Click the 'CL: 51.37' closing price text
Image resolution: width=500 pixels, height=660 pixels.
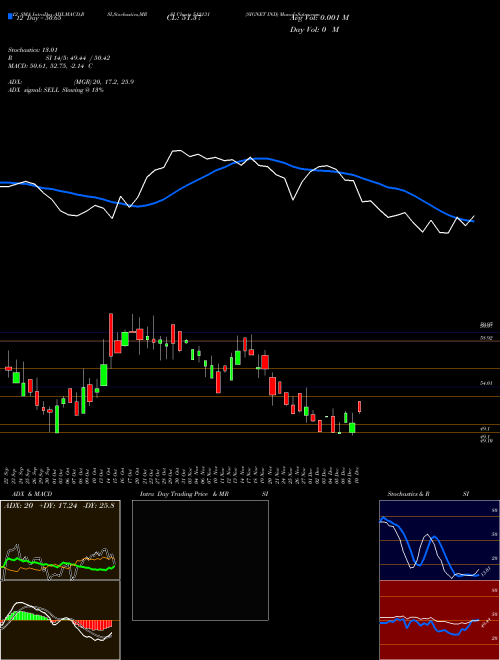[x=184, y=18]
